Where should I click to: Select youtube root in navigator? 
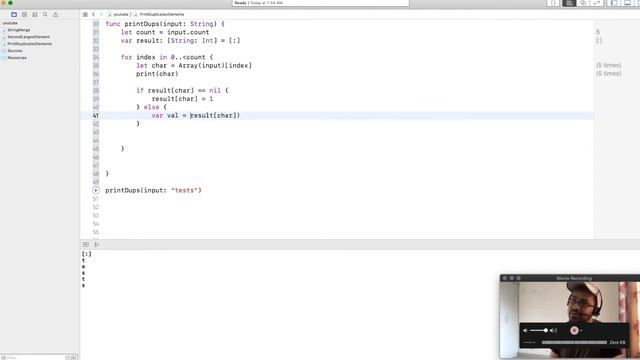pyautogui.click(x=10, y=23)
